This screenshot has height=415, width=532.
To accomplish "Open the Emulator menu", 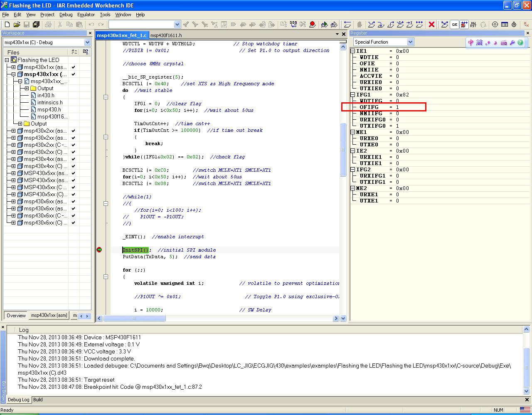I will [86, 15].
